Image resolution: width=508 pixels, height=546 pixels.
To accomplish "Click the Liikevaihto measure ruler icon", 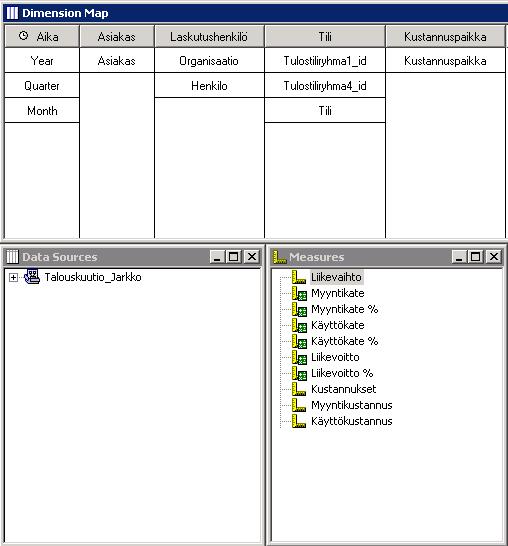I will (299, 277).
